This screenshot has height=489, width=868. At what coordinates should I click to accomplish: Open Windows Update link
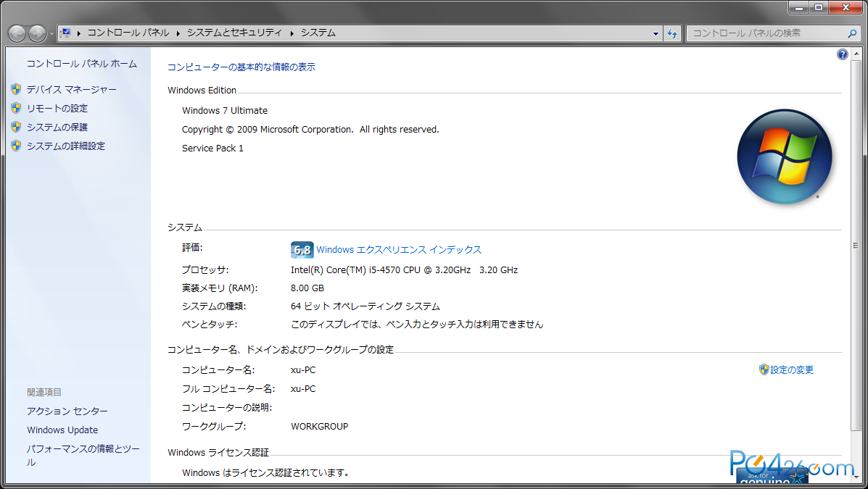coord(62,430)
